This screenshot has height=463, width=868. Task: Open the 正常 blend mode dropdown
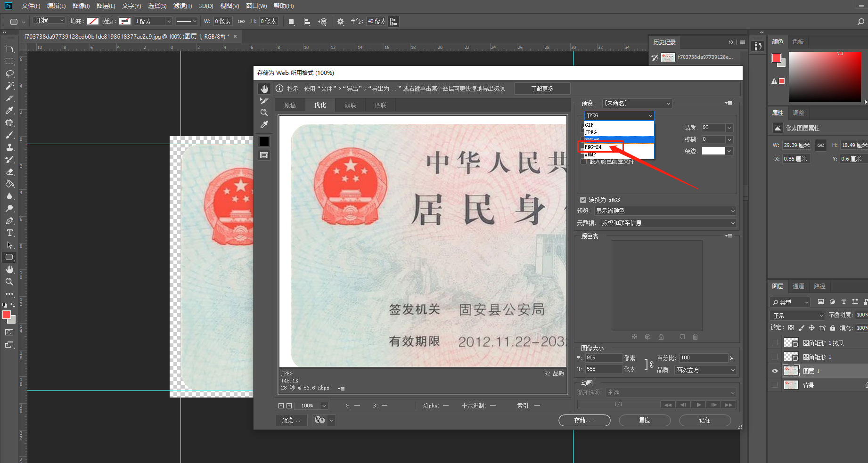(x=796, y=315)
